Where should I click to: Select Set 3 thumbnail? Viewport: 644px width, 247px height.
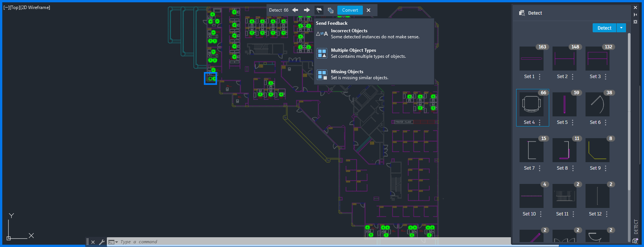597,59
